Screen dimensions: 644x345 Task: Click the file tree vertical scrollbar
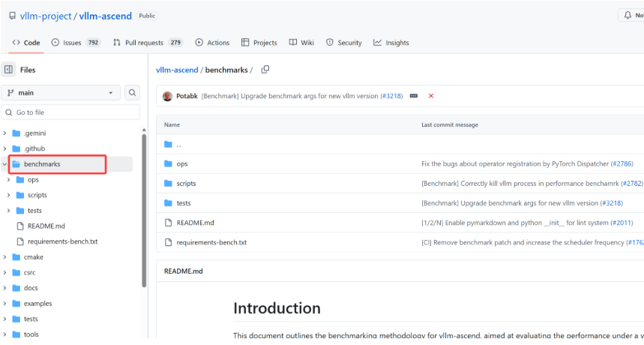click(x=143, y=210)
